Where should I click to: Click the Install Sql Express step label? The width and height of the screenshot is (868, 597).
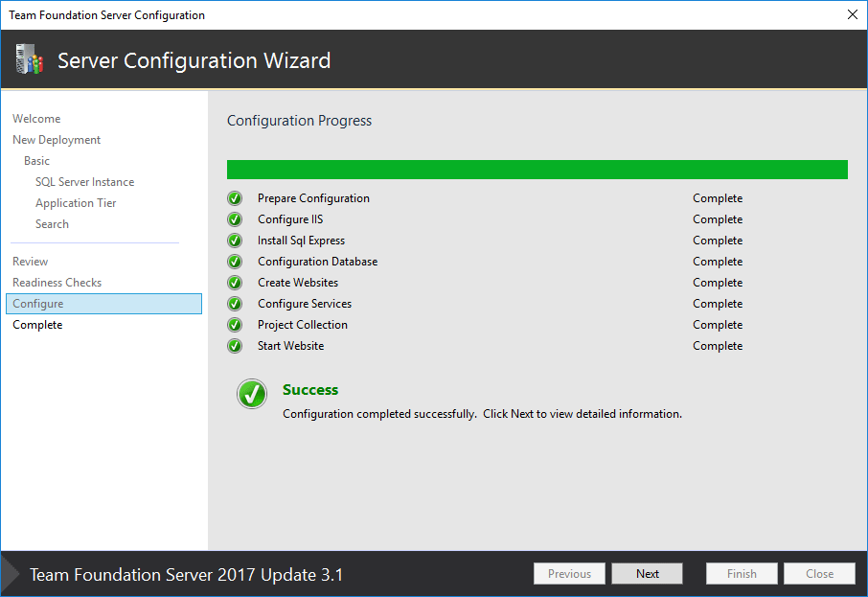(x=301, y=241)
